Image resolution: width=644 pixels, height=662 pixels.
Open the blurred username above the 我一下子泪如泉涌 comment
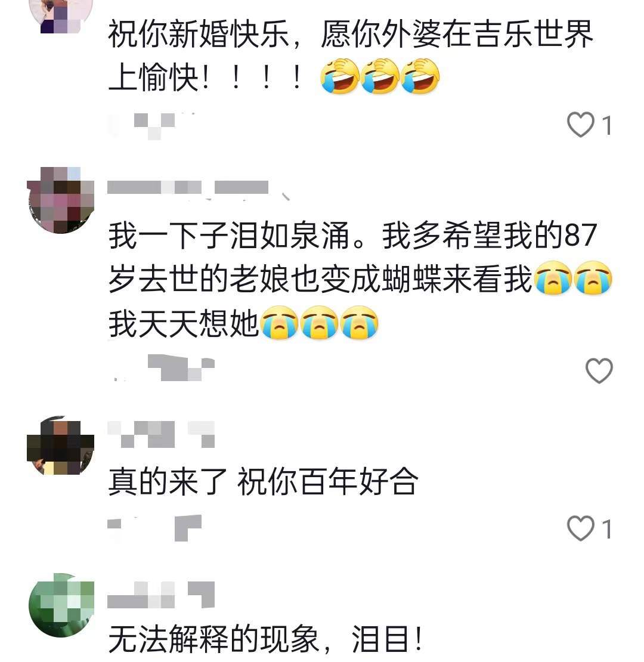click(188, 187)
